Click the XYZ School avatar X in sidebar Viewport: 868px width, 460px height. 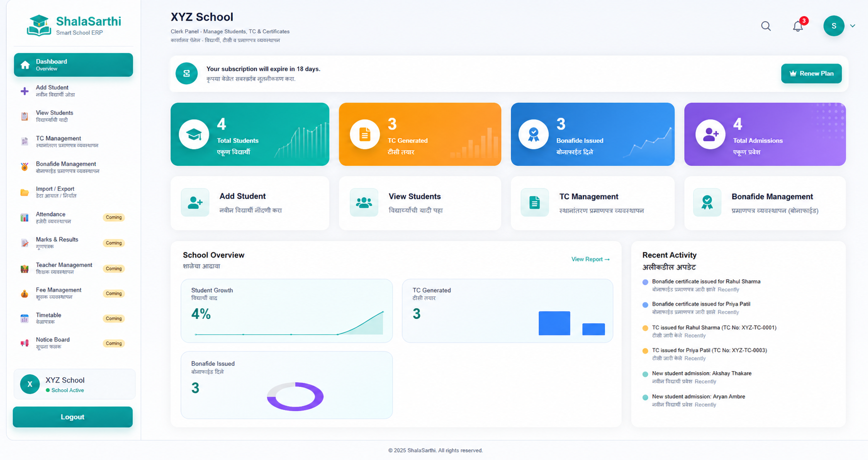click(x=30, y=384)
